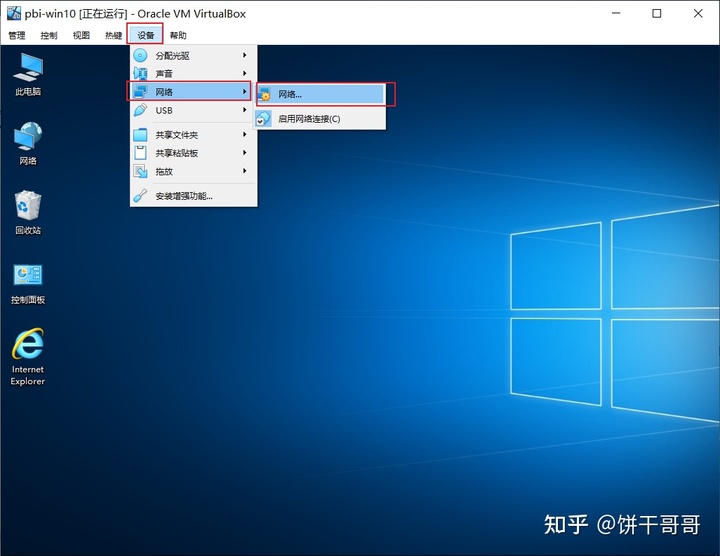Viewport: 720px width, 556px height.
Task: Open the 热键 menu
Action: click(x=113, y=35)
